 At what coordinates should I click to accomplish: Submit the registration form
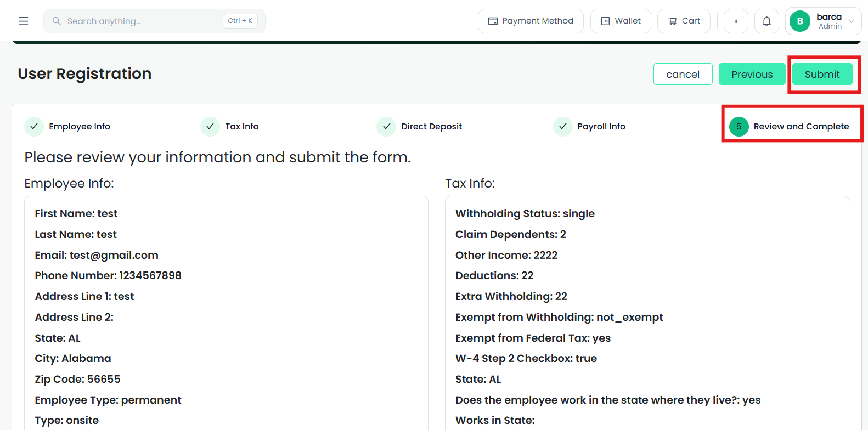pos(822,74)
